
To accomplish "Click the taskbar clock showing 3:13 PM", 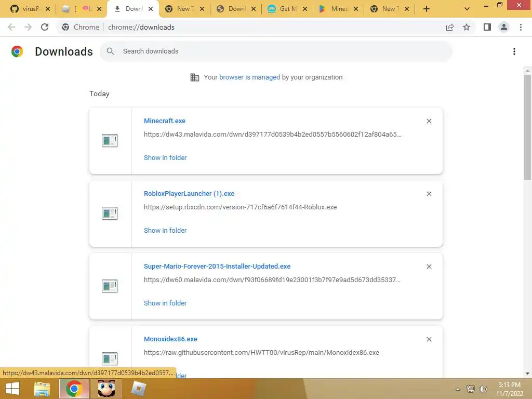I will (x=510, y=389).
